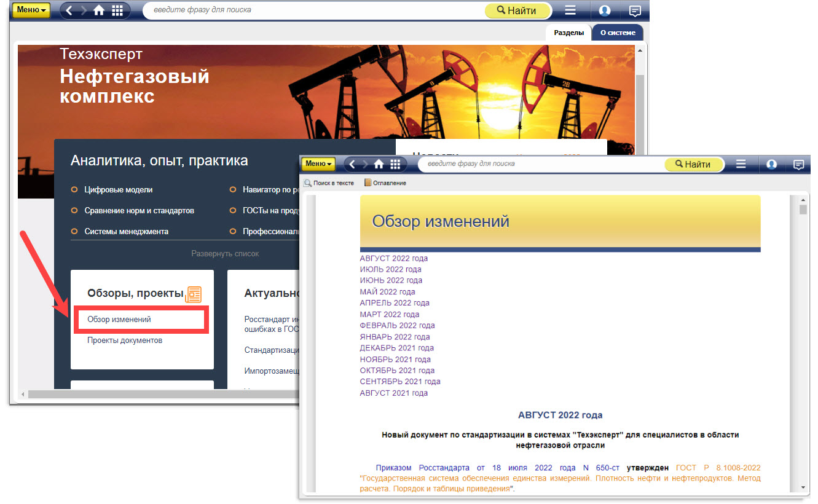The width and height of the screenshot is (818, 504).
Task: Jump to НОЯБРЬ 2021 года section
Action: pyautogui.click(x=395, y=359)
